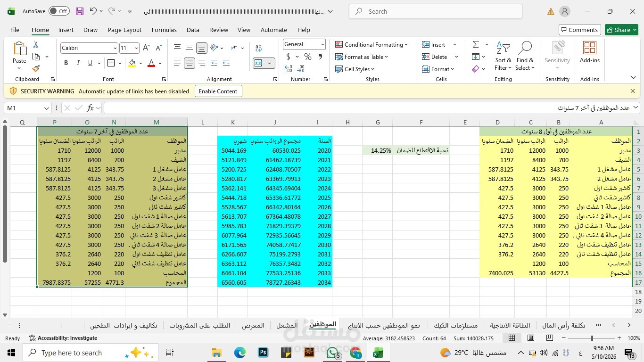The width and height of the screenshot is (644, 362).
Task: Open Sort & Filter menu
Action: coord(503,56)
